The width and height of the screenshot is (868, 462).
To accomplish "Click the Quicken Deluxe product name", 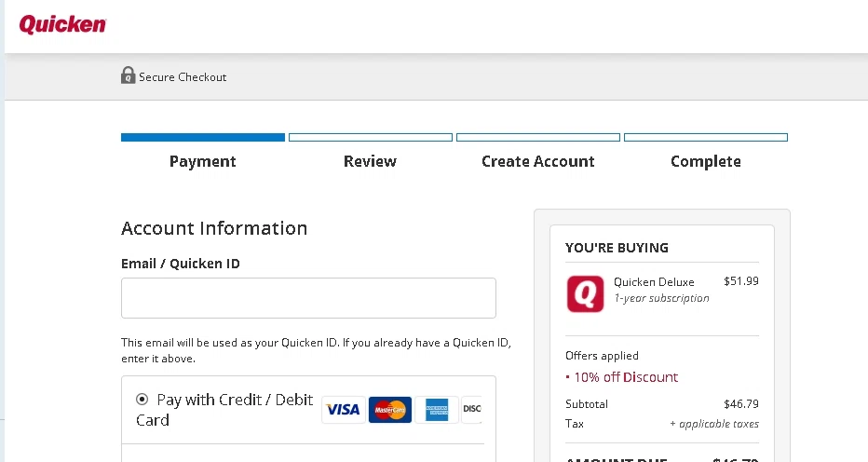I will tap(654, 282).
